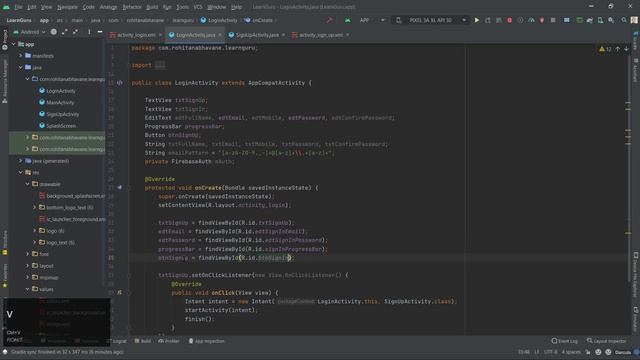Viewport: 640px width, 360px height.
Task: Run the app with the green play button
Action: coord(477,20)
